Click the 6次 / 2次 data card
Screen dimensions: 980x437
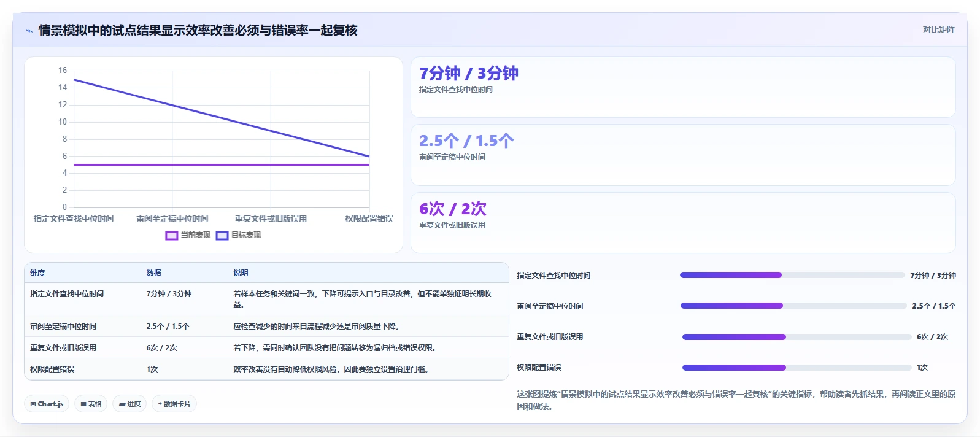click(x=683, y=223)
